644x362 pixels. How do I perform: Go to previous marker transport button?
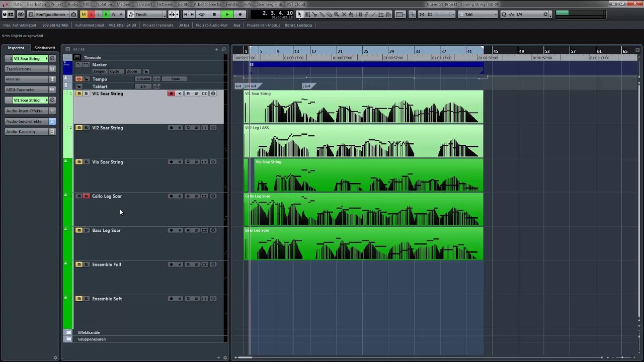185,15
